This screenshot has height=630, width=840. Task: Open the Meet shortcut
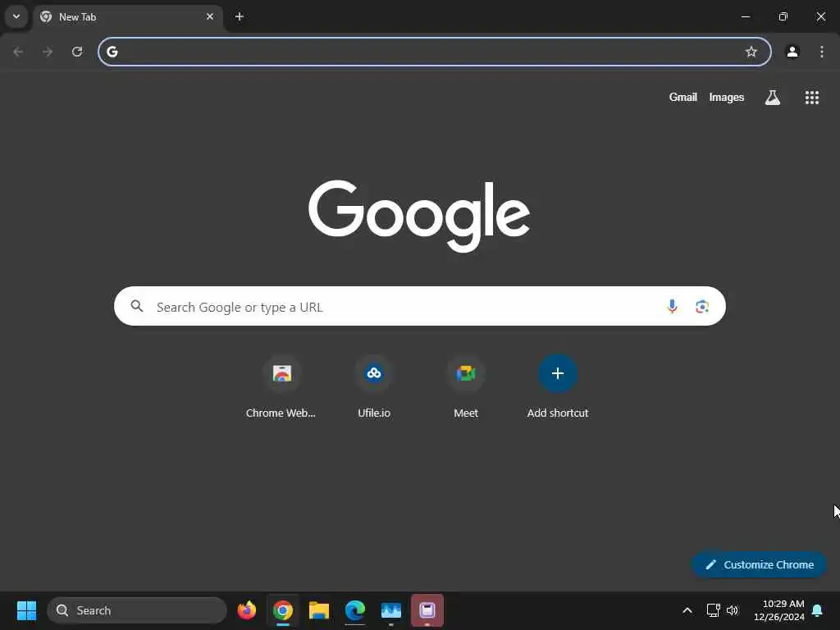pos(466,387)
